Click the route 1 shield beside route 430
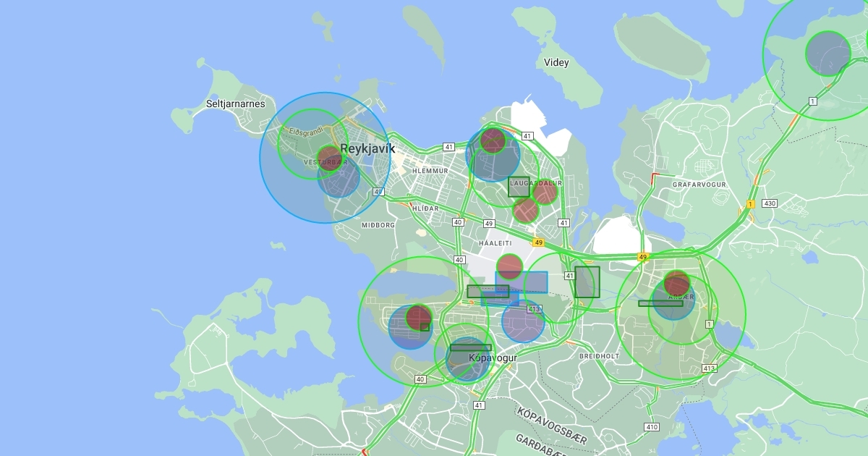This screenshot has width=868, height=456. [752, 204]
